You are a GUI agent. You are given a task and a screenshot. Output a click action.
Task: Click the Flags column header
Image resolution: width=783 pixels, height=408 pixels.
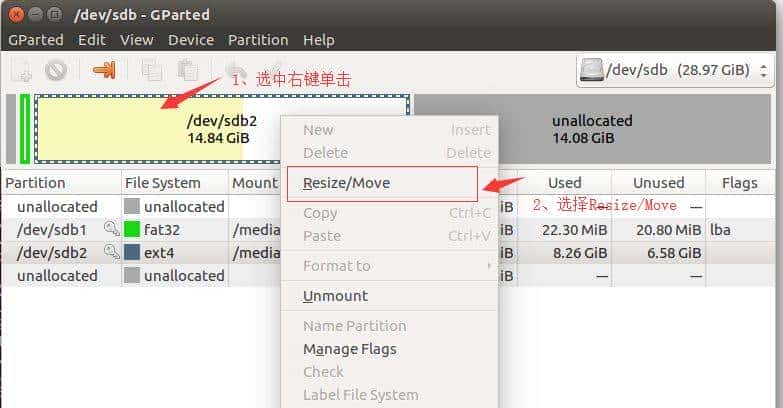739,183
